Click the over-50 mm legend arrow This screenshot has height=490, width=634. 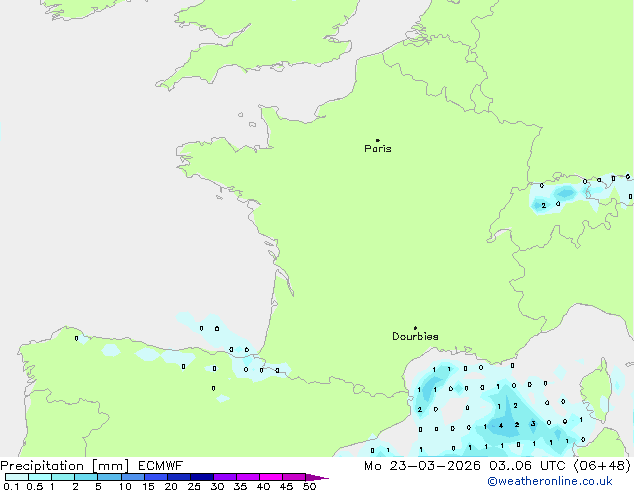(x=317, y=477)
